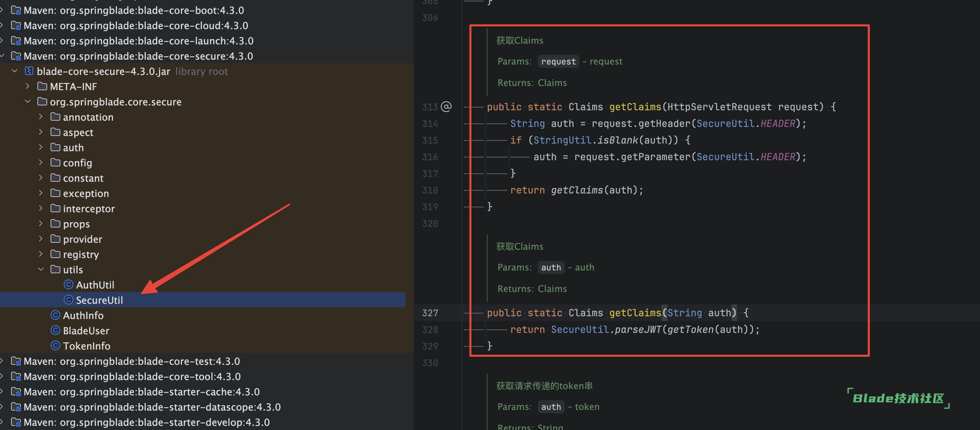
Task: Click the org.springblade.core.secure package folder icon
Action: [42, 102]
